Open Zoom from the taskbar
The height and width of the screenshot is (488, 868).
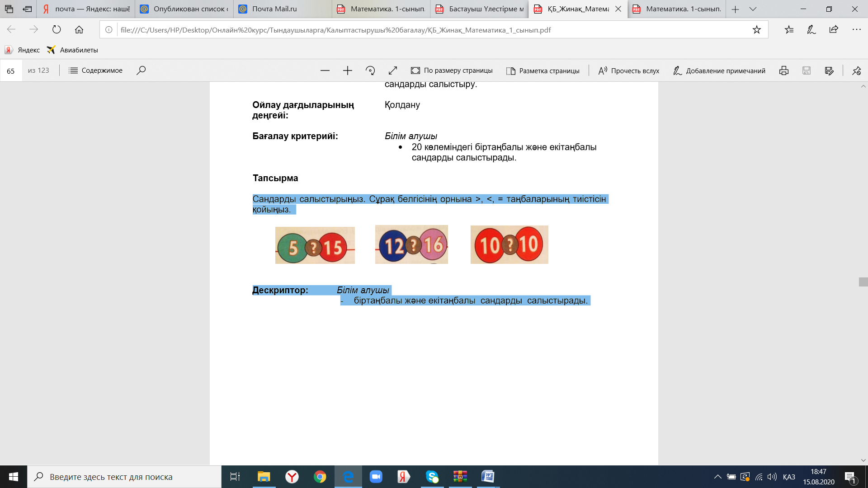pos(376,477)
